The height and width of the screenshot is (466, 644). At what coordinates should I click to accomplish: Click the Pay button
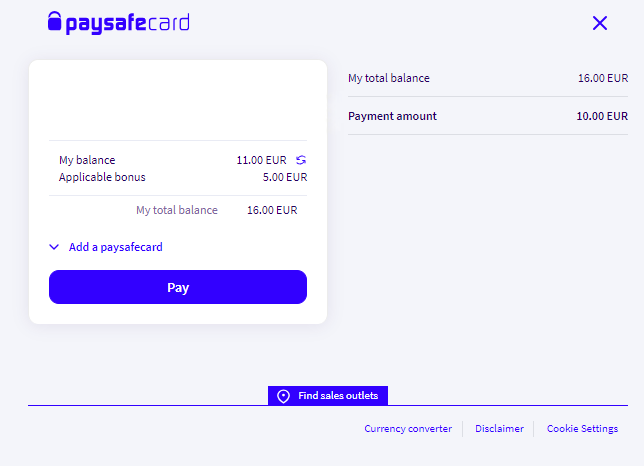(178, 287)
